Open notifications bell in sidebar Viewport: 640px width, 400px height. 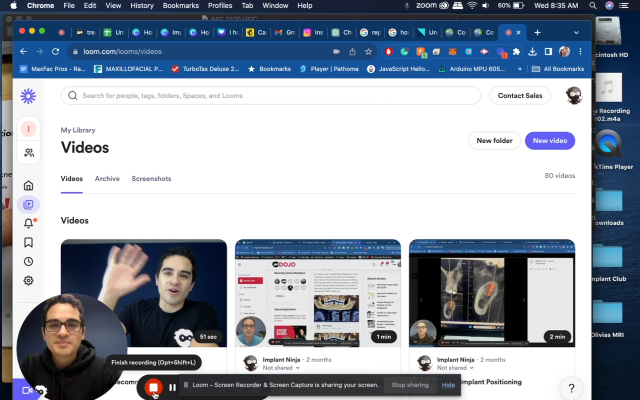pyautogui.click(x=29, y=223)
